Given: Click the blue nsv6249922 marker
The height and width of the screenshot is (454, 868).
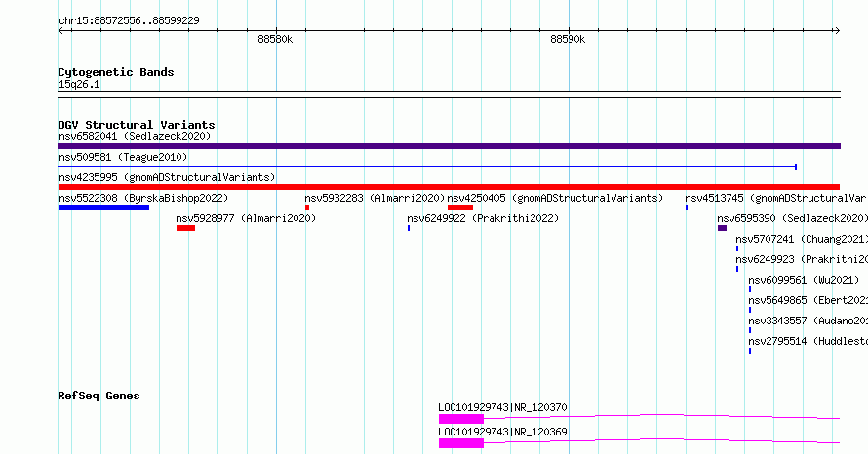Looking at the screenshot, I should click(409, 228).
